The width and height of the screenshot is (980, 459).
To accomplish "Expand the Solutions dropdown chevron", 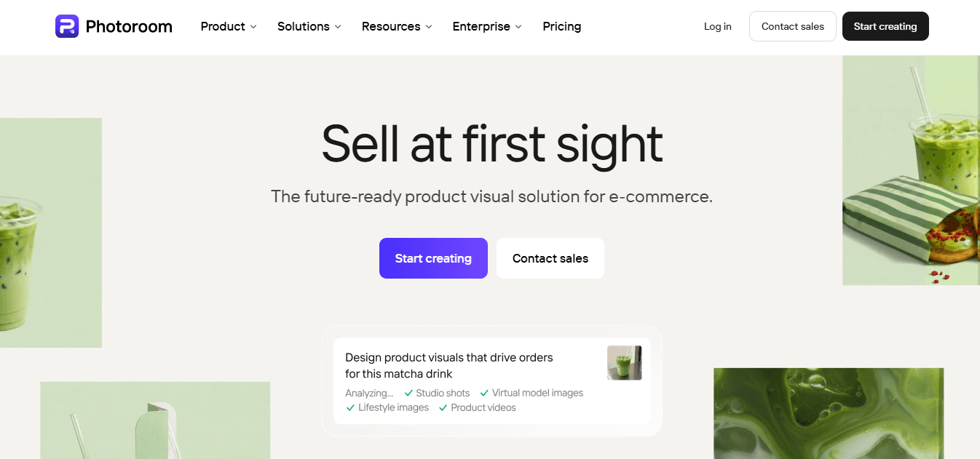I will coord(338,27).
